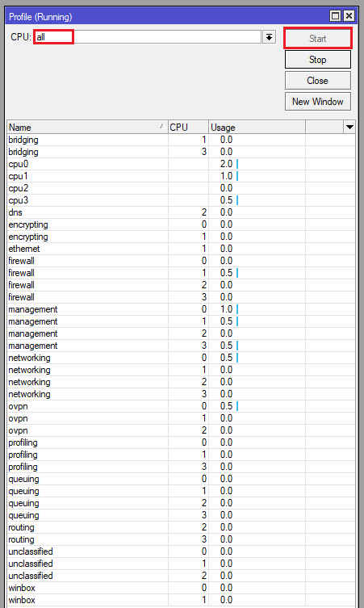
Task: Sort by the CPU column header
Action: coord(188,128)
